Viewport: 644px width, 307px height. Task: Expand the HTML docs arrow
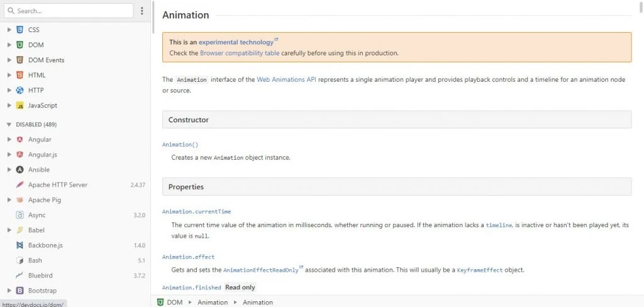click(x=9, y=75)
